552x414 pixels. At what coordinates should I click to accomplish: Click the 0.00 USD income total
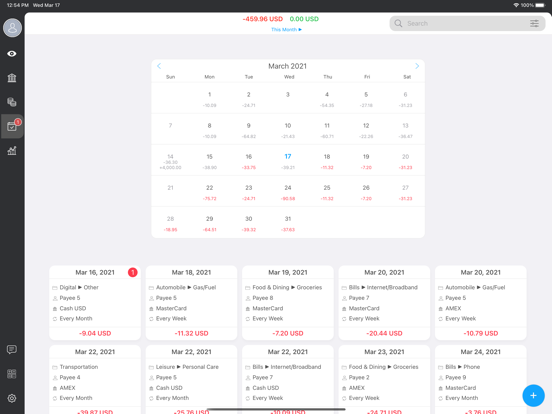click(304, 19)
